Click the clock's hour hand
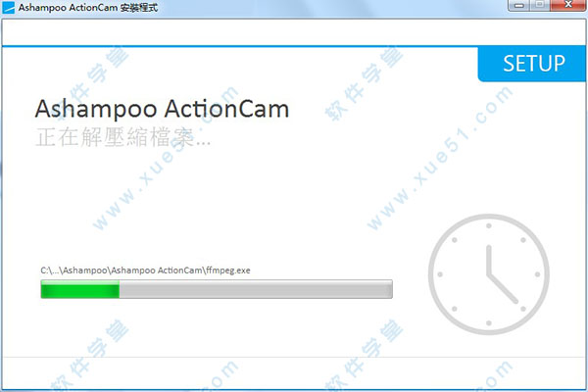This screenshot has width=588, height=392. pyautogui.click(x=489, y=261)
